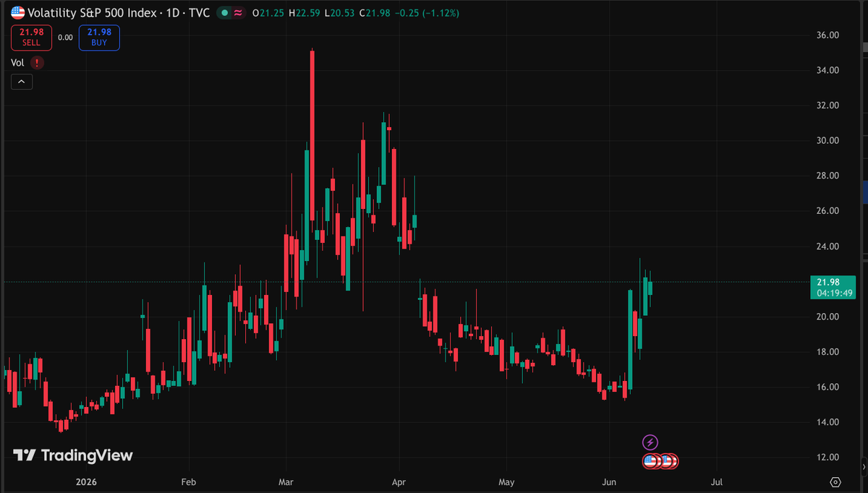
Task: Collapse the indicator legend with the chevron button
Action: (21, 82)
